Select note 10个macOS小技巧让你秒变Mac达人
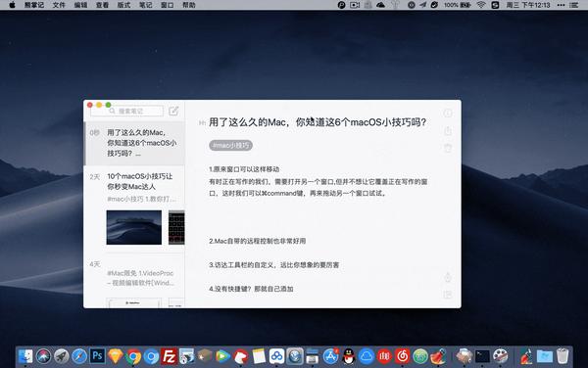The width and height of the screenshot is (588, 368). tap(134, 209)
